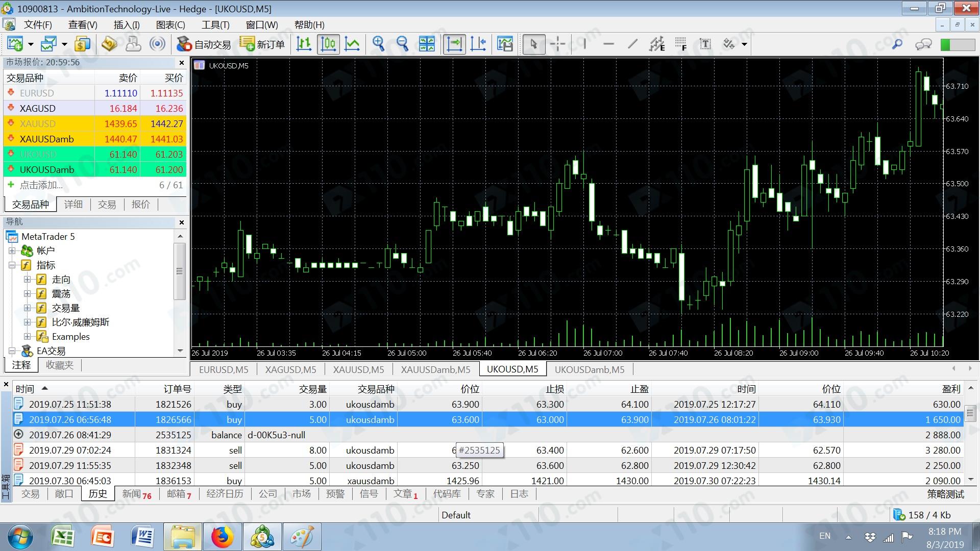Click the tile windows grid icon

(x=427, y=44)
